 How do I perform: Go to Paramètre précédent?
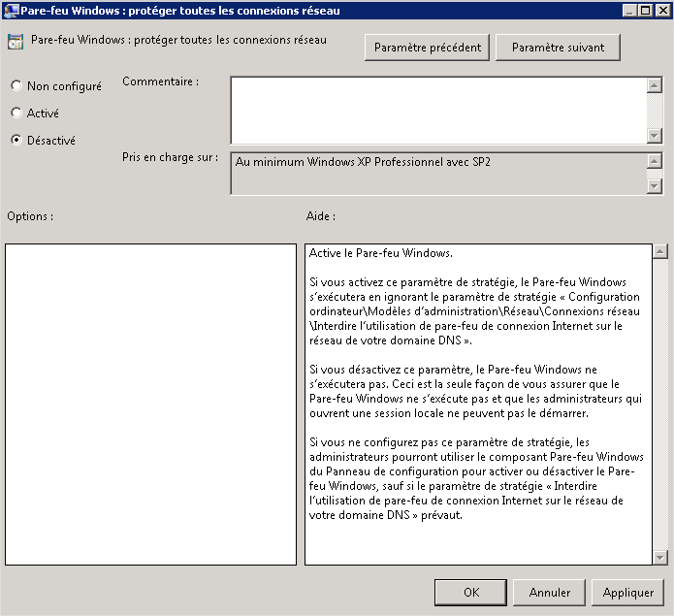(x=427, y=48)
